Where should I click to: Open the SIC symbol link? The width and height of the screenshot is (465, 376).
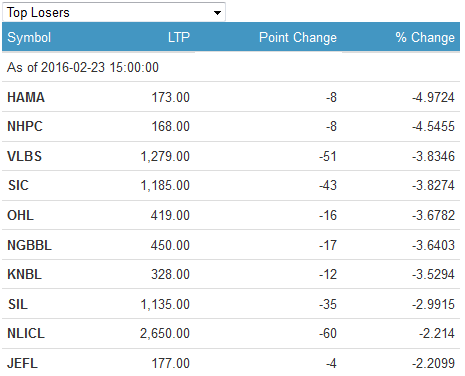[18, 185]
